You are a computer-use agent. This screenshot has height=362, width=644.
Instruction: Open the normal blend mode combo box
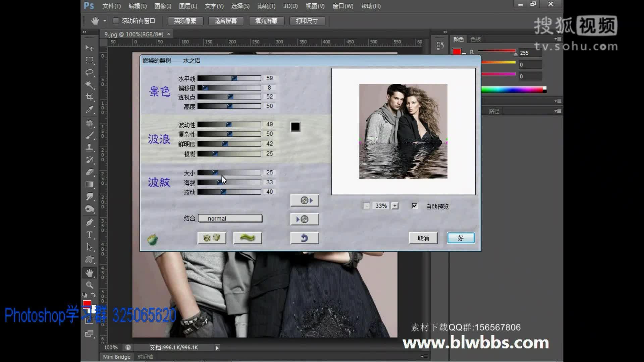pyautogui.click(x=230, y=219)
